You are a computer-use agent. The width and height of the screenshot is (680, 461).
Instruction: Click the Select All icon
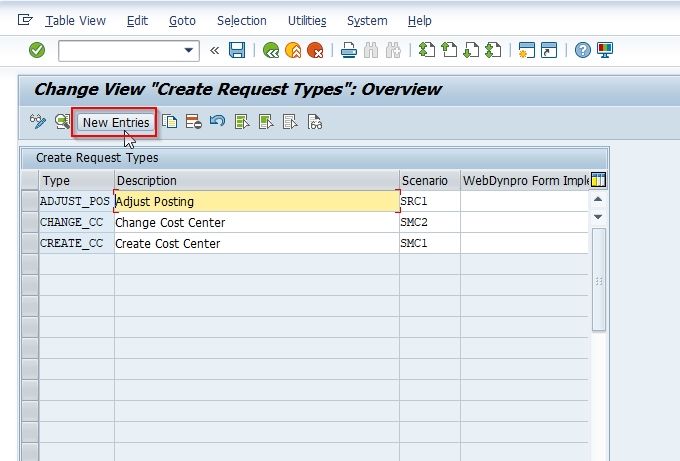pos(242,122)
